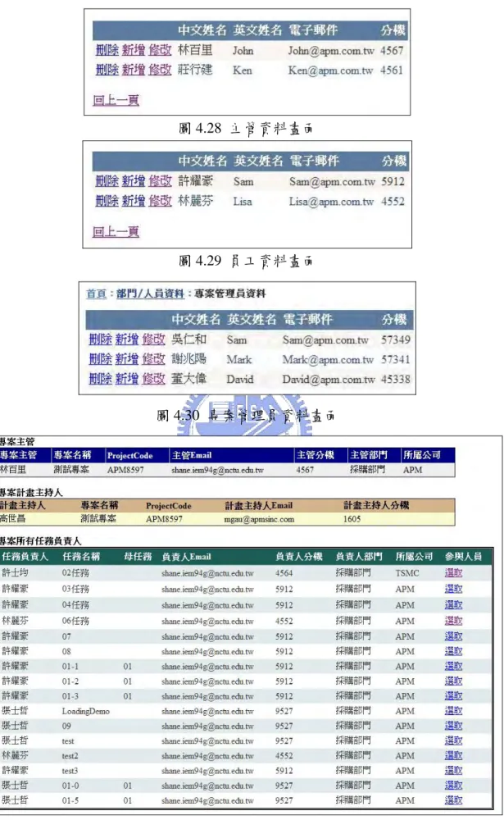Image resolution: width=504 pixels, height=820 pixels.
Task: Click 選取 for task 01-1 row
Action: pyautogui.click(x=453, y=666)
